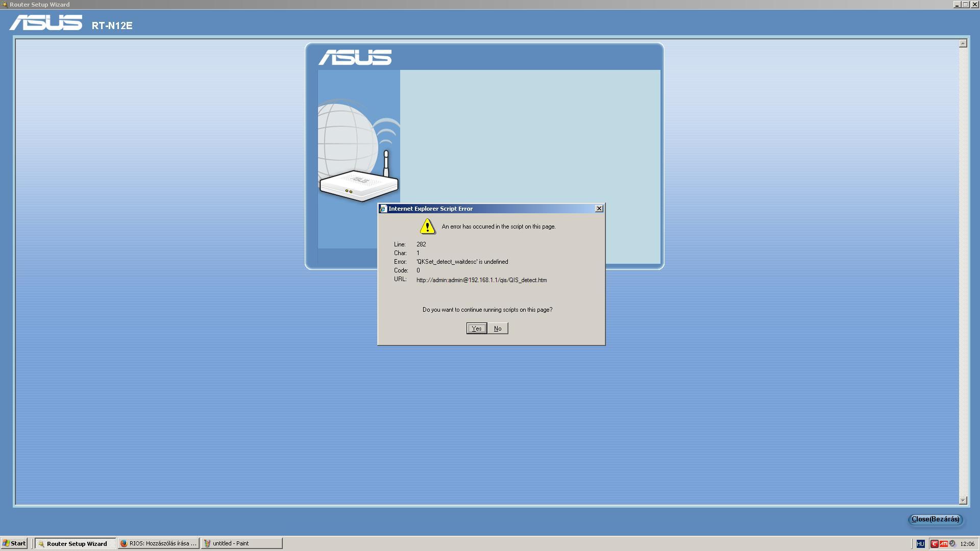Minimize the Router Setup Wizard window

coord(957,5)
